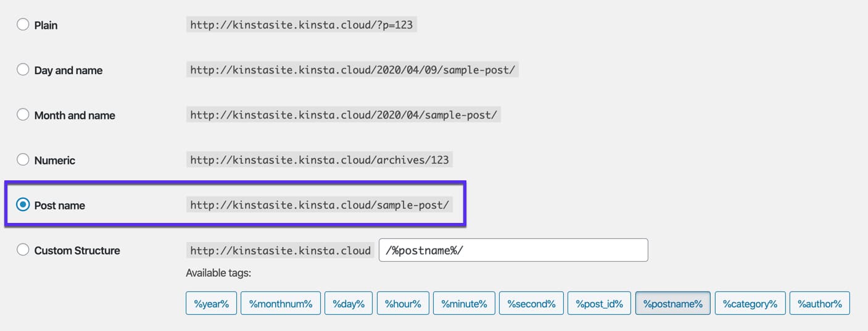868x331 pixels.
Task: Add the %year% tag
Action: [211, 303]
